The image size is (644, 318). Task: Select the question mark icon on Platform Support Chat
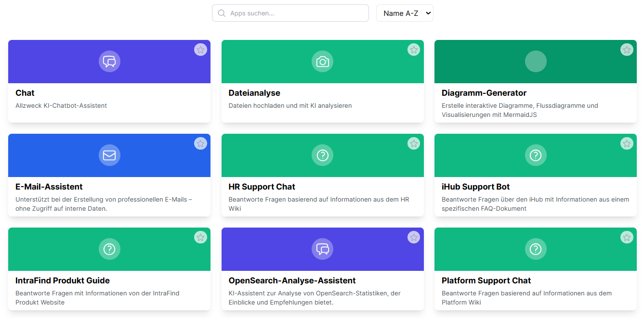(536, 249)
